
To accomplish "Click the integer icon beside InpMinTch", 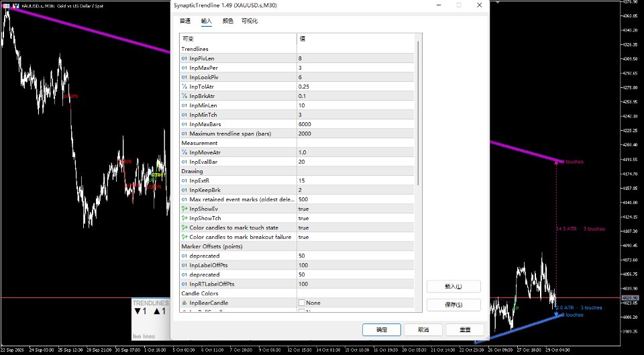I will click(x=184, y=115).
